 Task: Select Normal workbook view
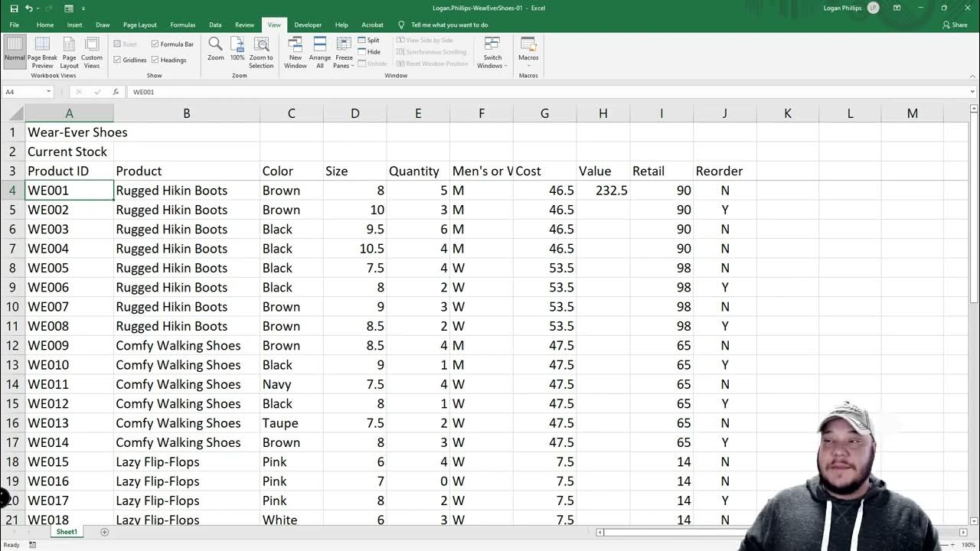(x=15, y=51)
